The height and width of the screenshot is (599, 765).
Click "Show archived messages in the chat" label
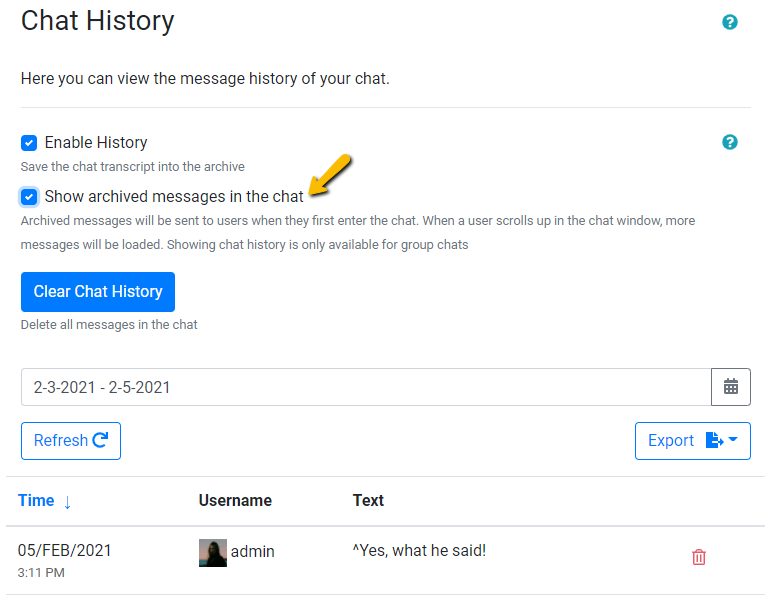[x=174, y=196]
